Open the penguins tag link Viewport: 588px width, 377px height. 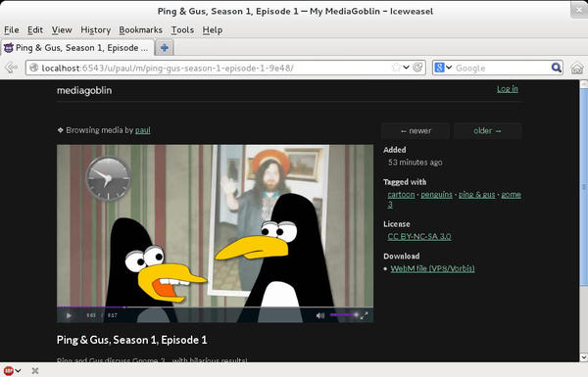coord(436,195)
